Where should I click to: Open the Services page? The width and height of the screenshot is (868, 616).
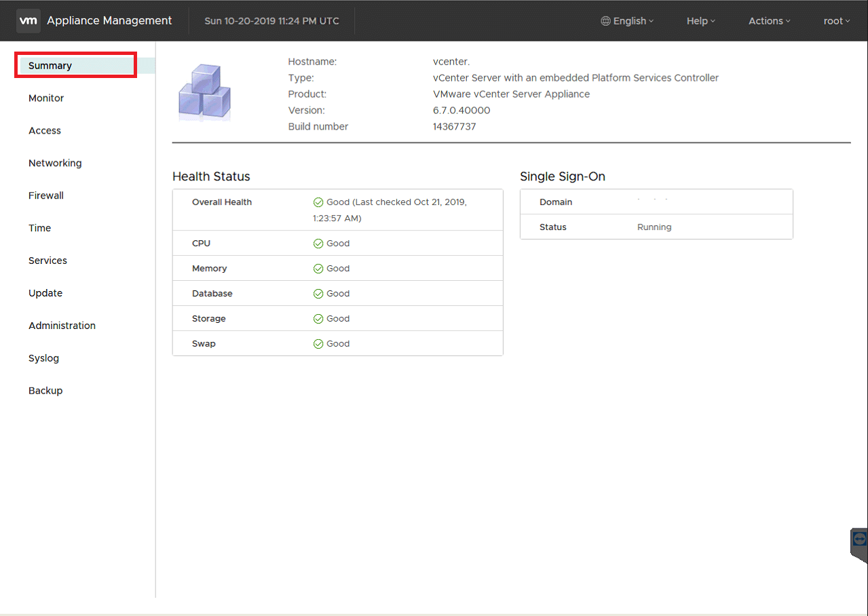coord(48,261)
